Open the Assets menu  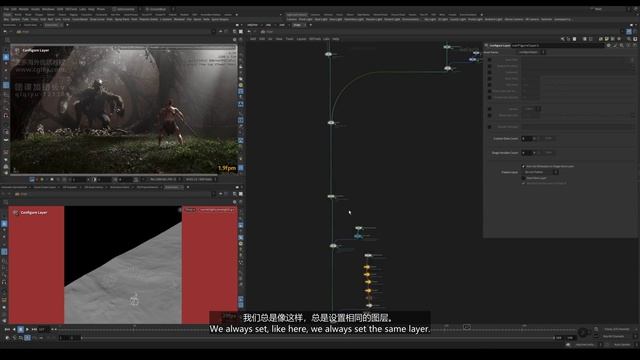tap(36, 9)
